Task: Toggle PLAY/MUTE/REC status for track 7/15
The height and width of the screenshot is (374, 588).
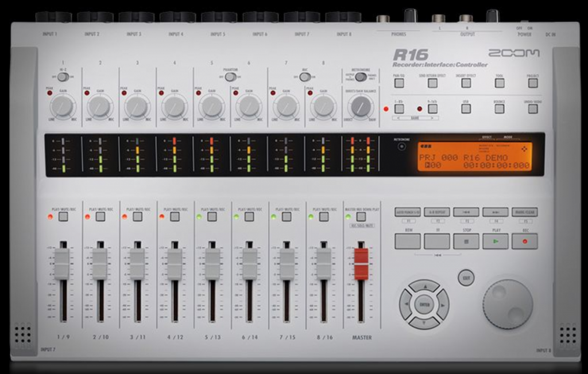Action: pos(287,217)
